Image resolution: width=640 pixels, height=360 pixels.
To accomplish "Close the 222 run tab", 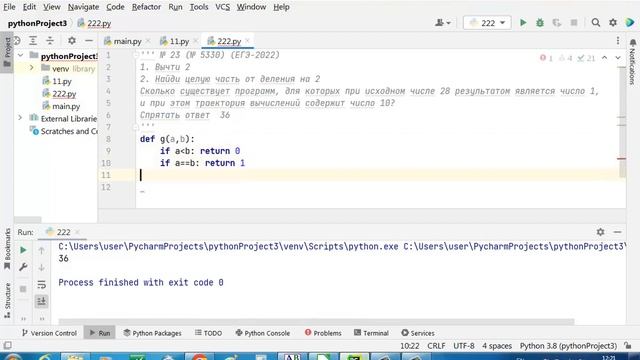I will pyautogui.click(x=77, y=232).
